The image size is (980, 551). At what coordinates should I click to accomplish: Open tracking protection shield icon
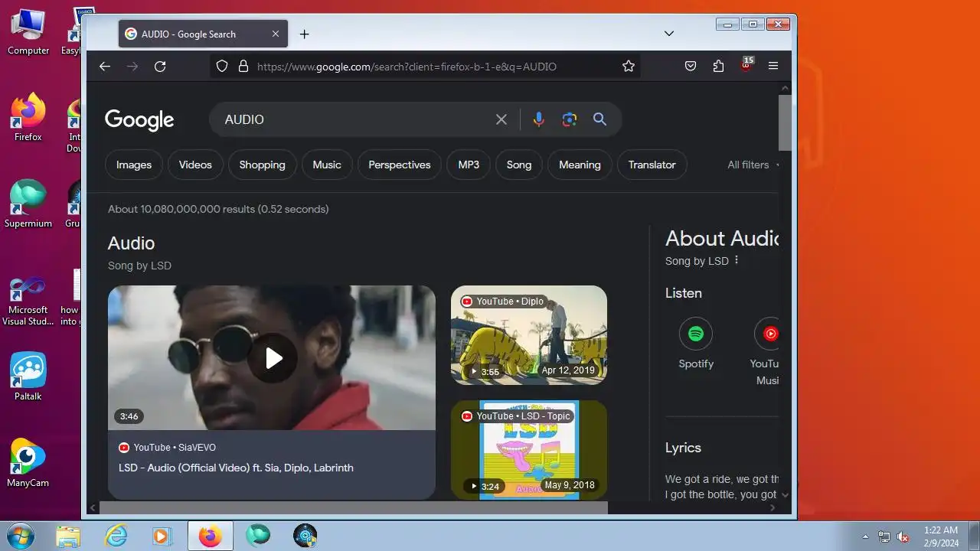point(222,67)
